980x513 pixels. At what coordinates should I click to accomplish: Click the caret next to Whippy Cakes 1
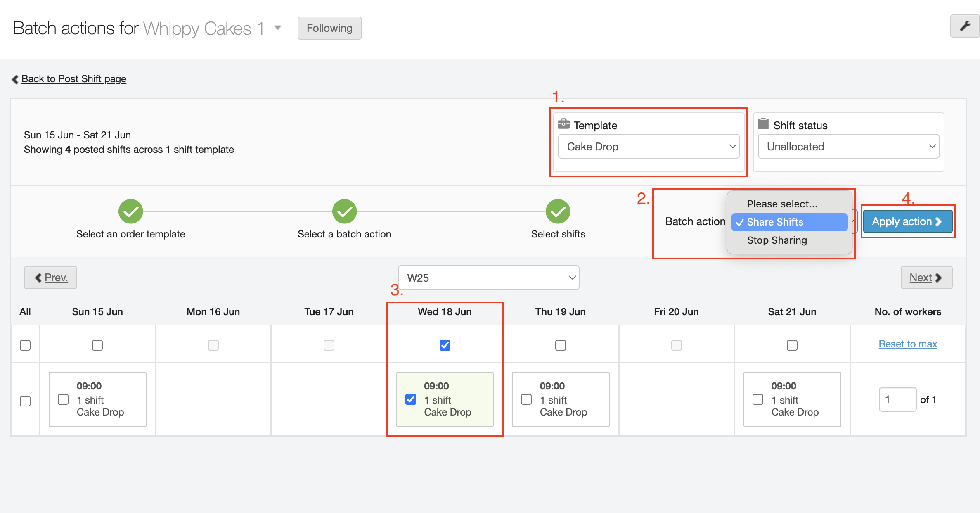click(x=278, y=28)
